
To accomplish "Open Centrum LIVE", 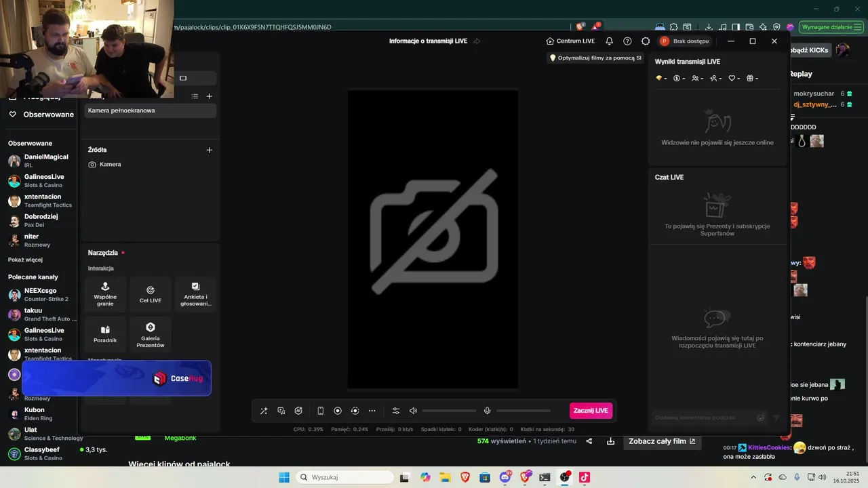I will pos(570,41).
